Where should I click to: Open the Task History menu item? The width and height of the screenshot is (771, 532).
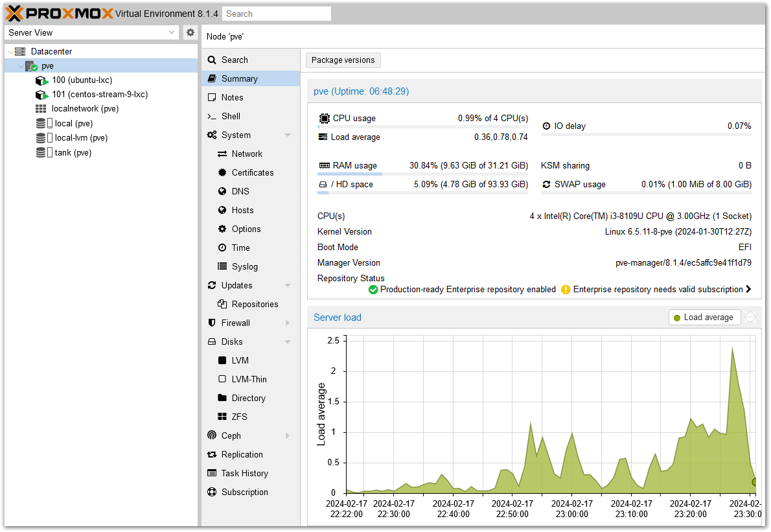(244, 474)
